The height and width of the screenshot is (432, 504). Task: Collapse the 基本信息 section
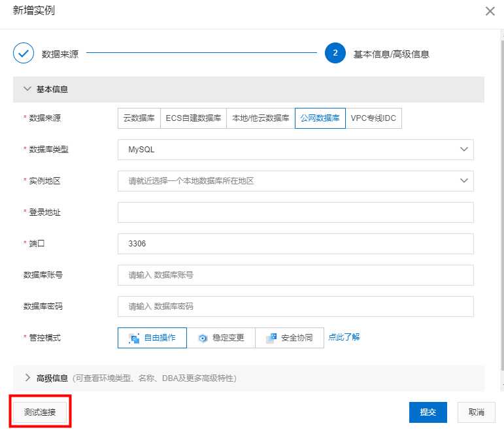pyautogui.click(x=27, y=89)
